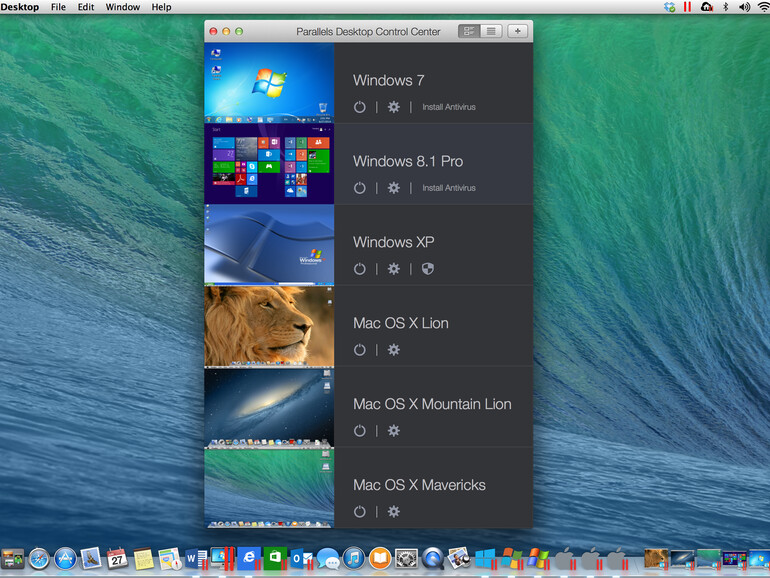Open the volume control in the menu bar
770x578 pixels.
[x=744, y=7]
